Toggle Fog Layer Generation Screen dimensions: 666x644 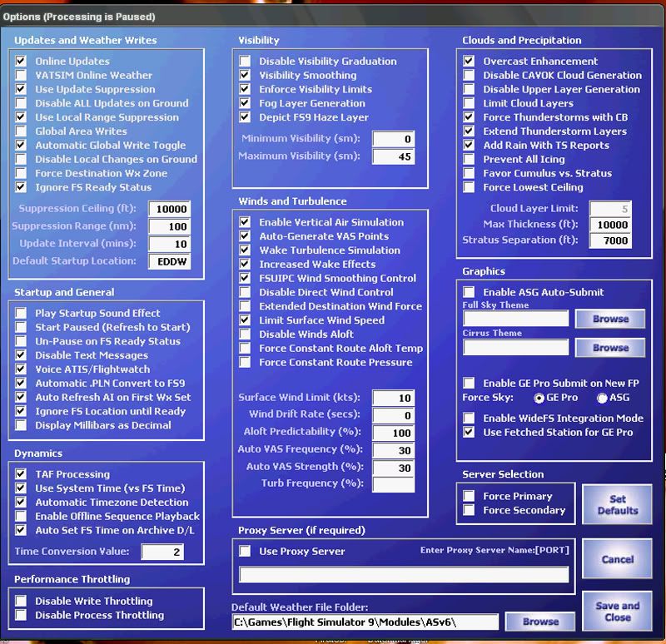(245, 102)
